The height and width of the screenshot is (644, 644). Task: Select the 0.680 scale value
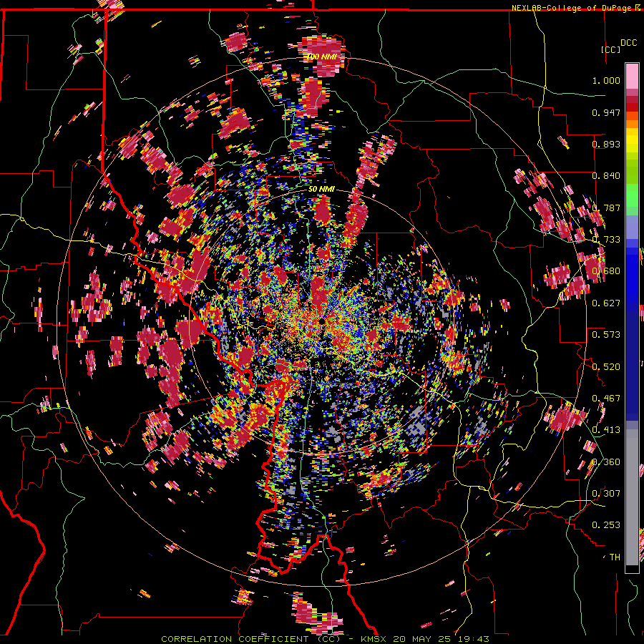pyautogui.click(x=606, y=271)
